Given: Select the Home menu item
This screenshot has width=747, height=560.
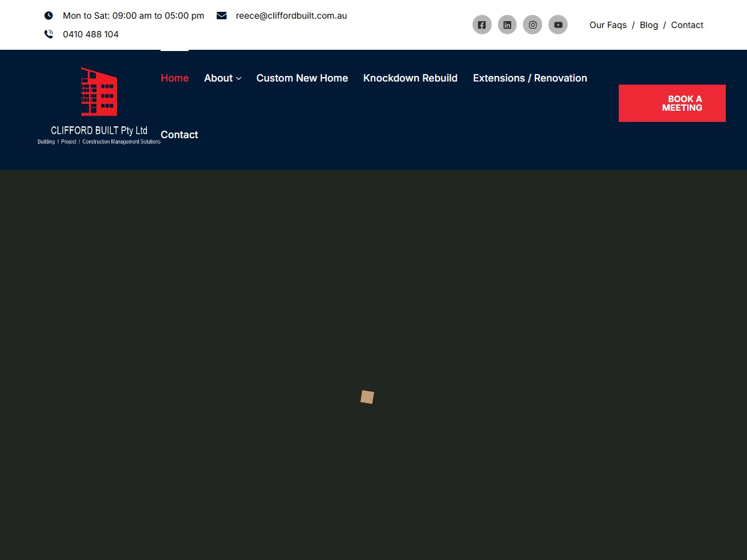Looking at the screenshot, I should [x=174, y=78].
